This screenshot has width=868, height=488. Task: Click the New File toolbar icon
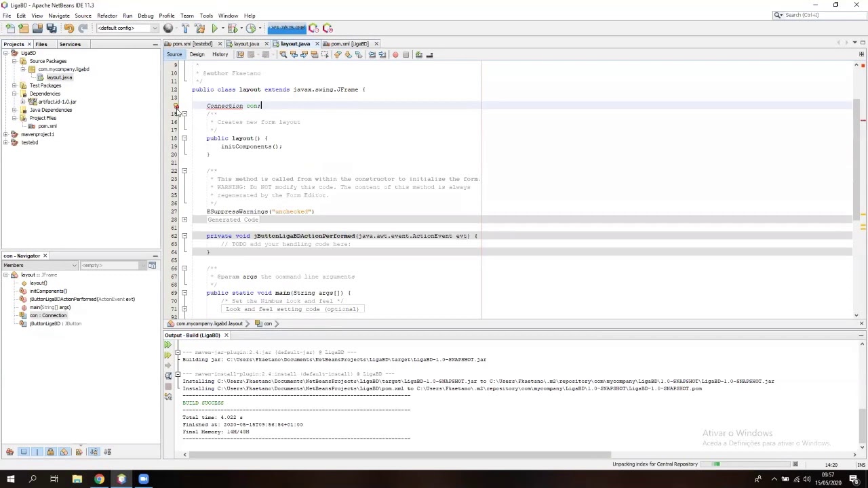click(x=10, y=28)
